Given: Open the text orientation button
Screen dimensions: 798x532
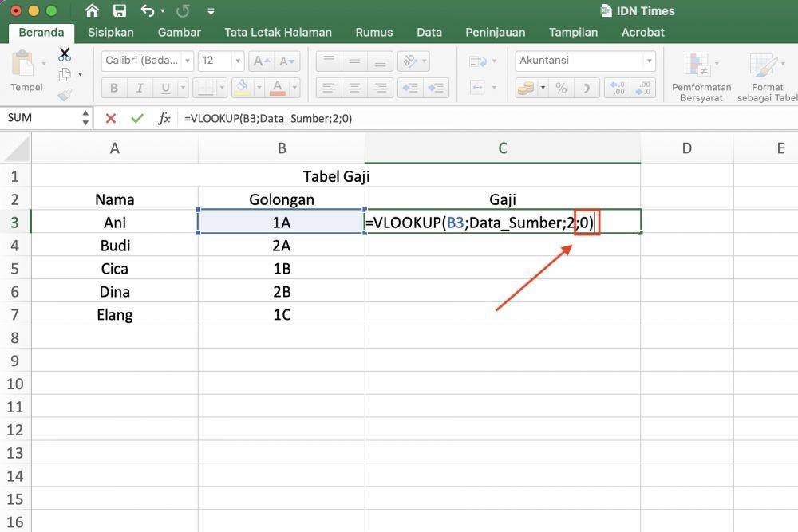Looking at the screenshot, I should coord(413,61).
